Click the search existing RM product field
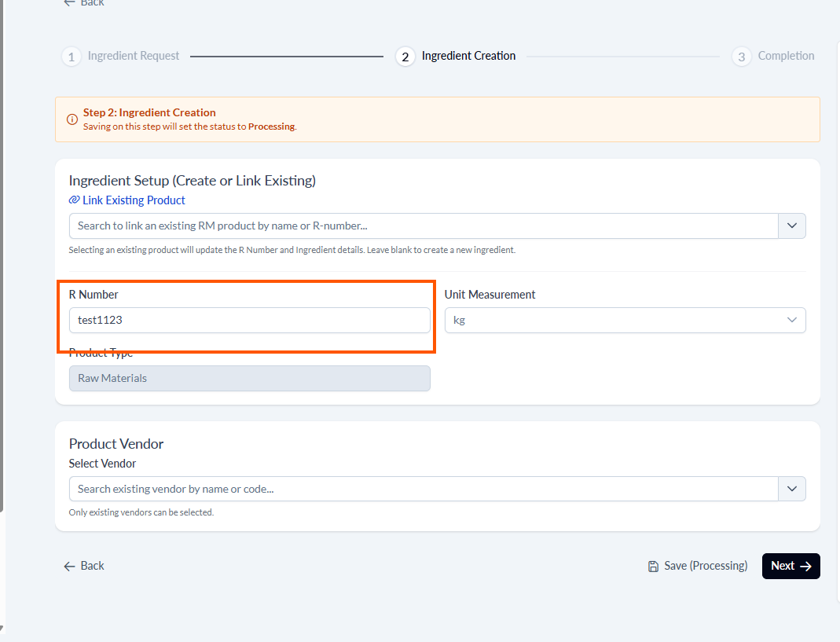 point(424,226)
